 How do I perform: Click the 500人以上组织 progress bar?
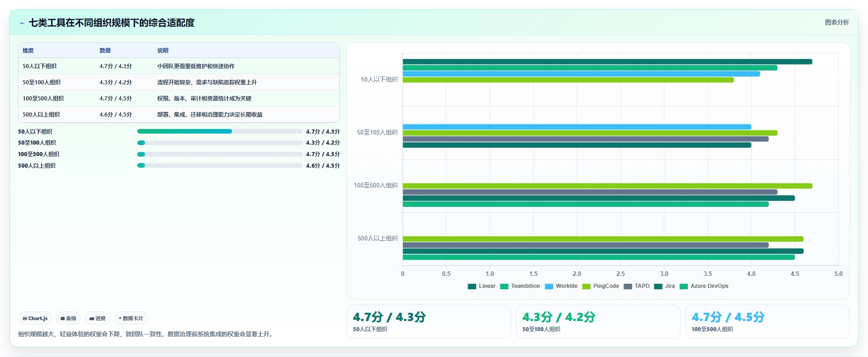(x=220, y=165)
